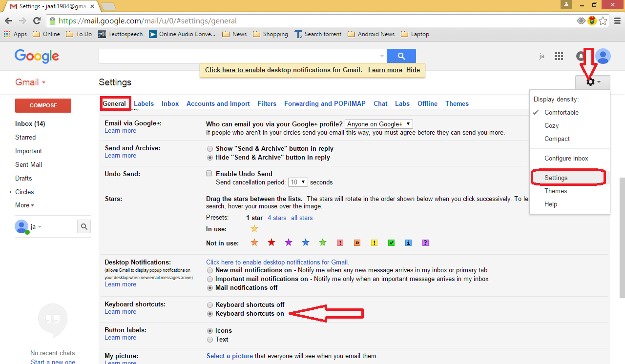Open Anyone on Google+ dropdown
The image size is (625, 364).
379,124
